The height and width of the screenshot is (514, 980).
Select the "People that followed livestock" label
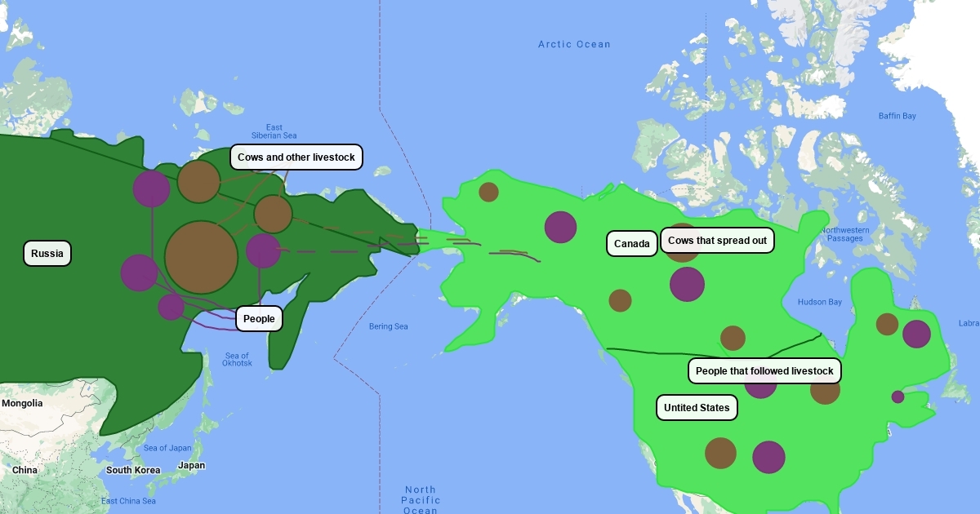tap(764, 370)
